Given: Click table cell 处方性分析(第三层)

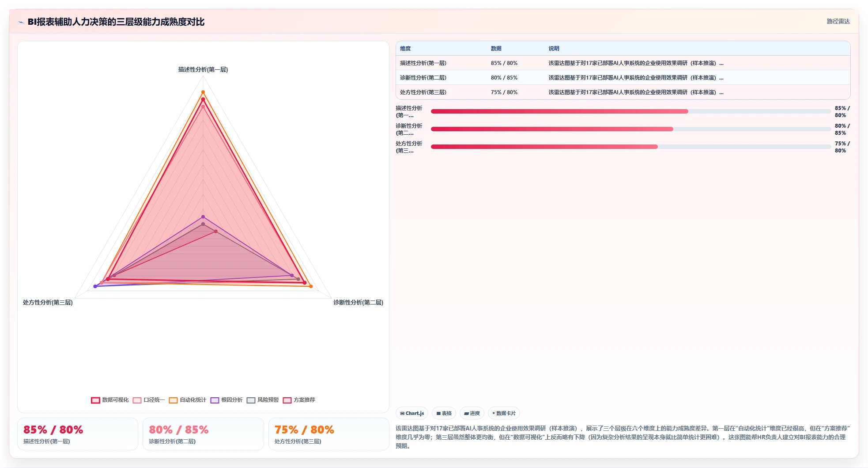Looking at the screenshot, I should (x=423, y=92).
